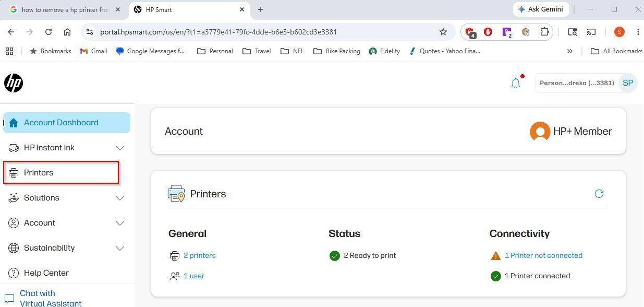Start Chat with Virtual Assistant
The image size is (644, 307).
point(51,298)
